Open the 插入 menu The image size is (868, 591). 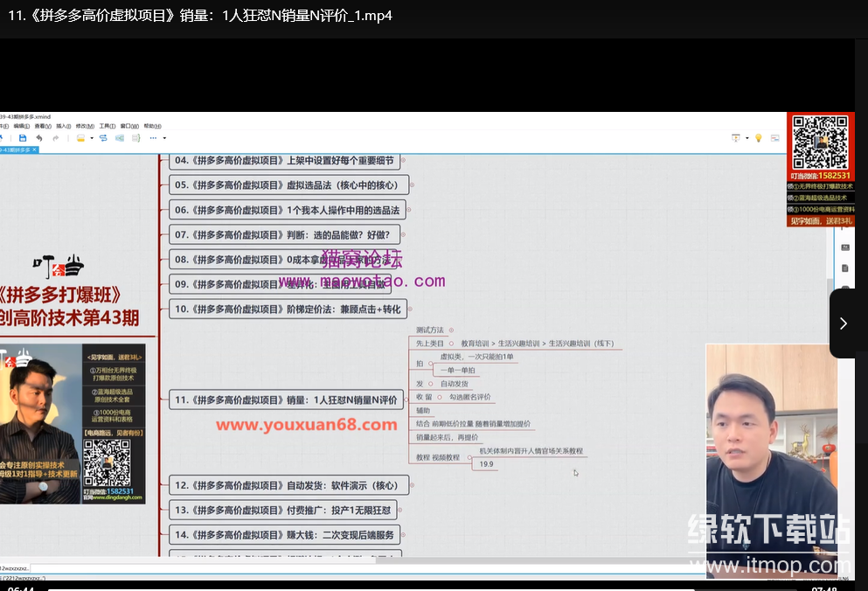pos(63,126)
